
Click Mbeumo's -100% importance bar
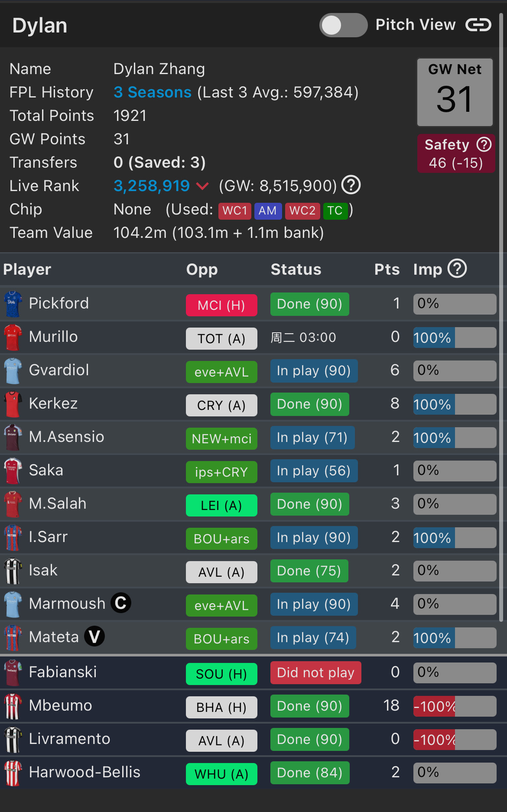pyautogui.click(x=455, y=706)
